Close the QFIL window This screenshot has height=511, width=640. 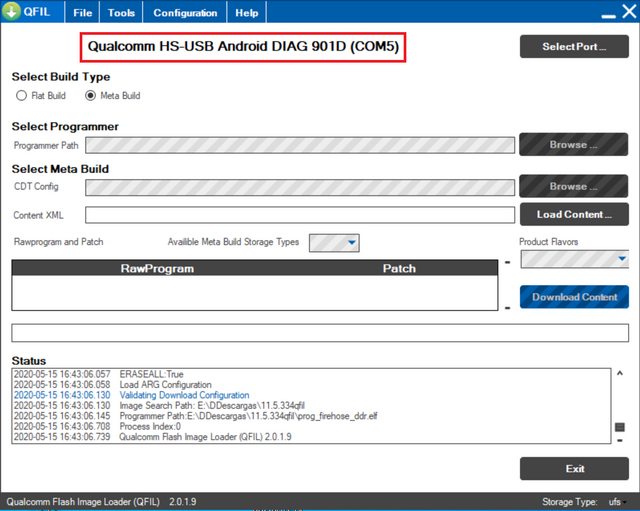(629, 11)
